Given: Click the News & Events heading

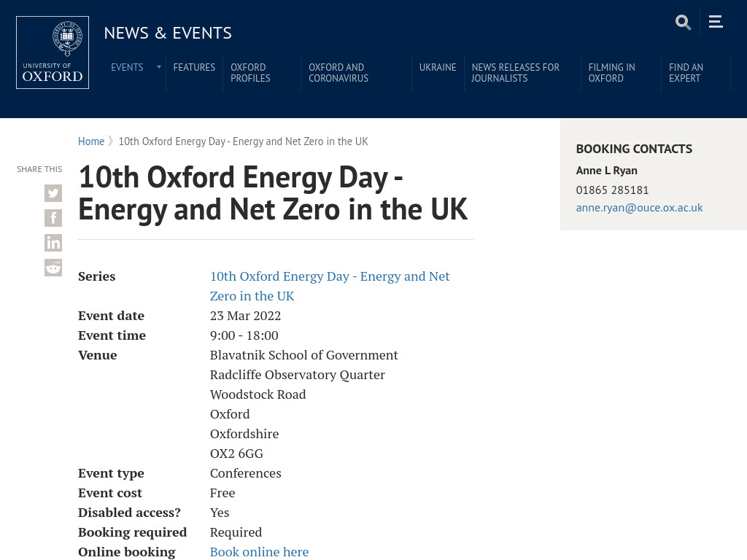Looking at the screenshot, I should (x=168, y=33).
